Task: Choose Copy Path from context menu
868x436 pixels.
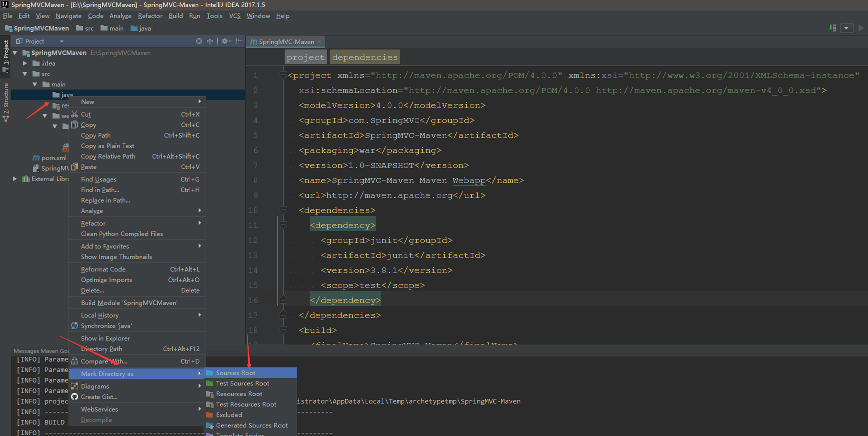Action: 137,135
